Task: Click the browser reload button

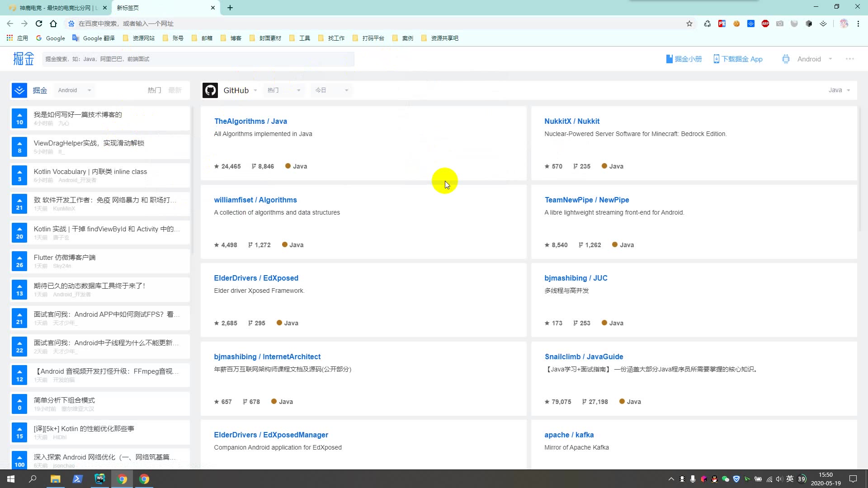Action: [39, 23]
